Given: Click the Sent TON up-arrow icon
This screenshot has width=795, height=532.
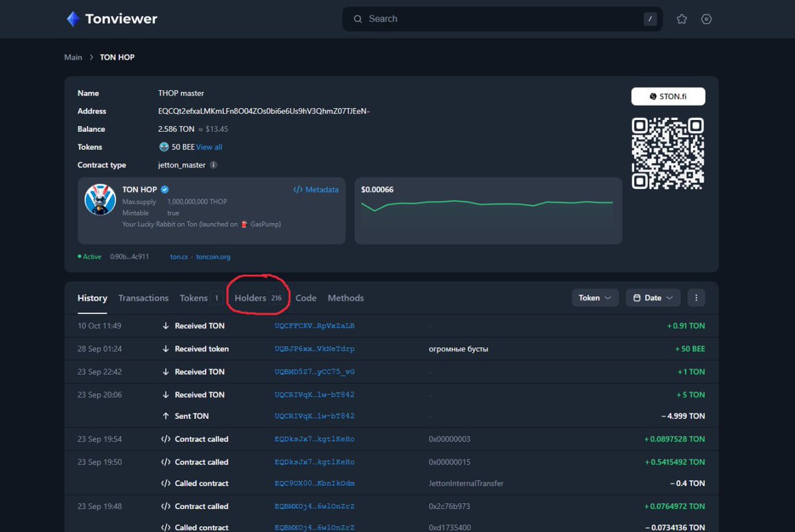Looking at the screenshot, I should [166, 416].
